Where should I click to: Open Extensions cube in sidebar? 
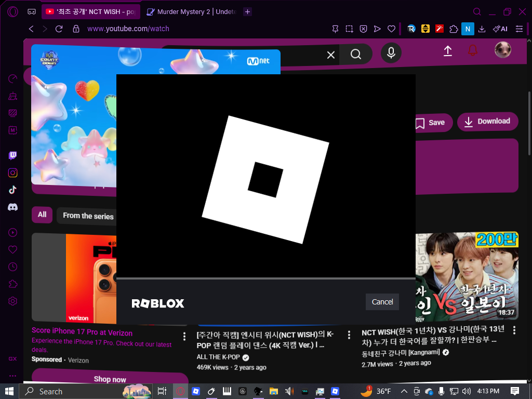click(x=12, y=284)
